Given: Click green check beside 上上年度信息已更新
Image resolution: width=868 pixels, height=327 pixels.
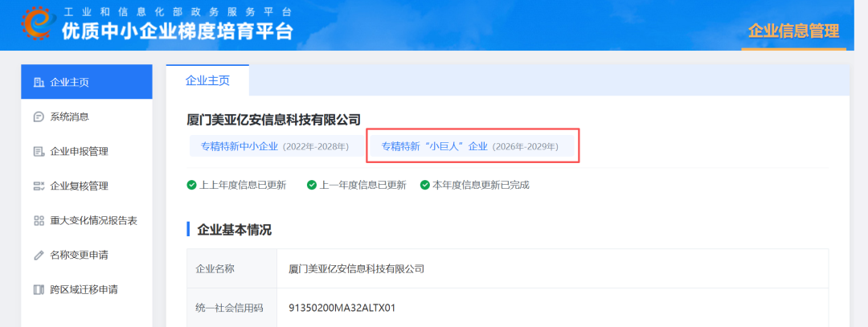Looking at the screenshot, I should click(x=191, y=185).
